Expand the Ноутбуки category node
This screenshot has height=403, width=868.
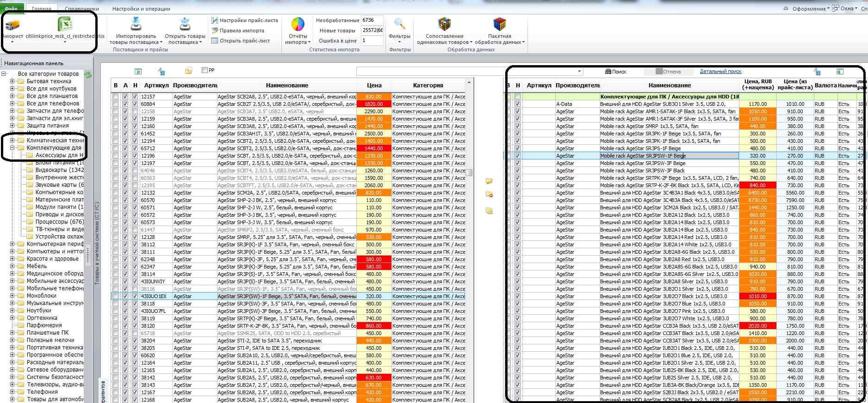(12, 311)
